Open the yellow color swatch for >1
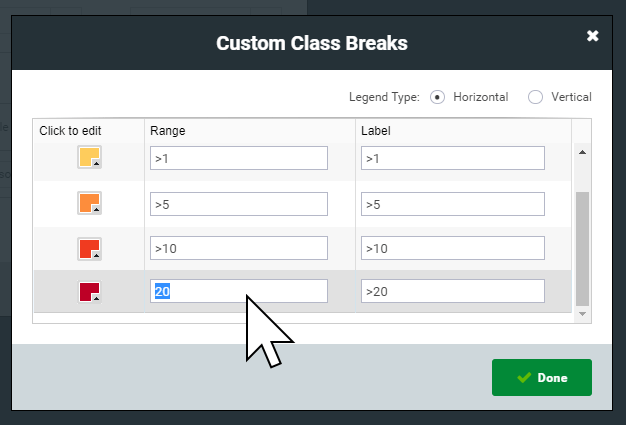 [89, 157]
